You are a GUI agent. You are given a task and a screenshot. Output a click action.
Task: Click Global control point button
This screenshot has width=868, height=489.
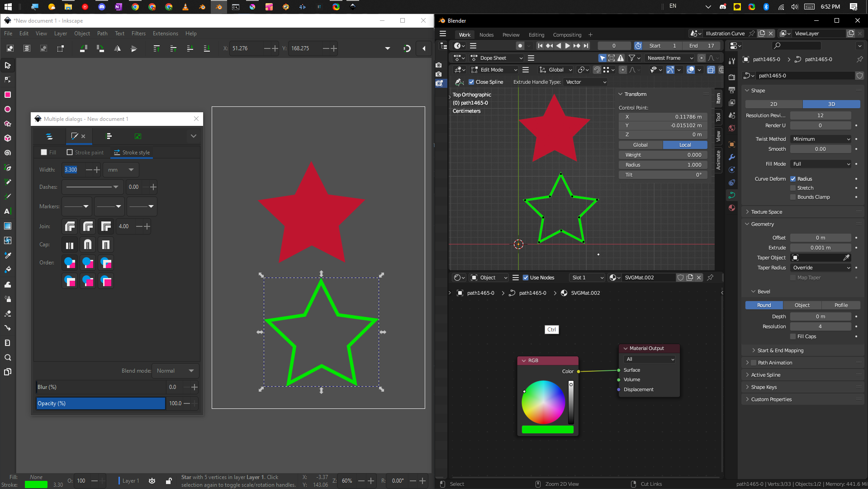640,145
